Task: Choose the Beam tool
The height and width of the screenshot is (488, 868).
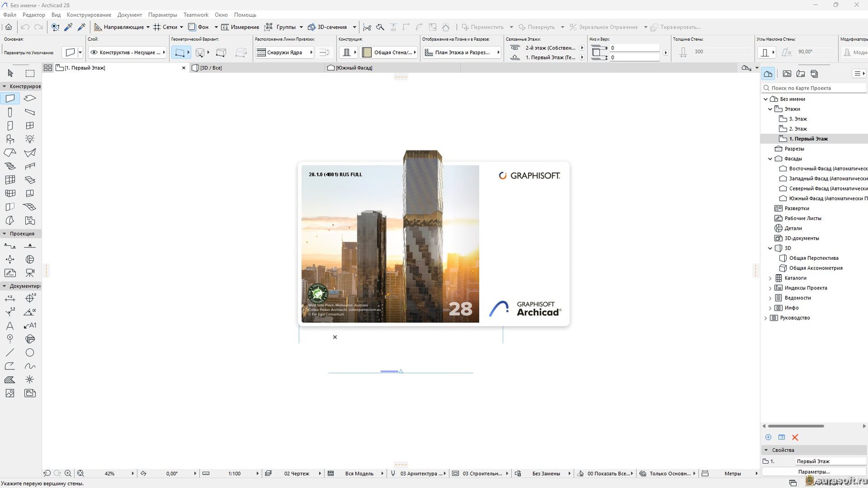Action: [x=30, y=112]
